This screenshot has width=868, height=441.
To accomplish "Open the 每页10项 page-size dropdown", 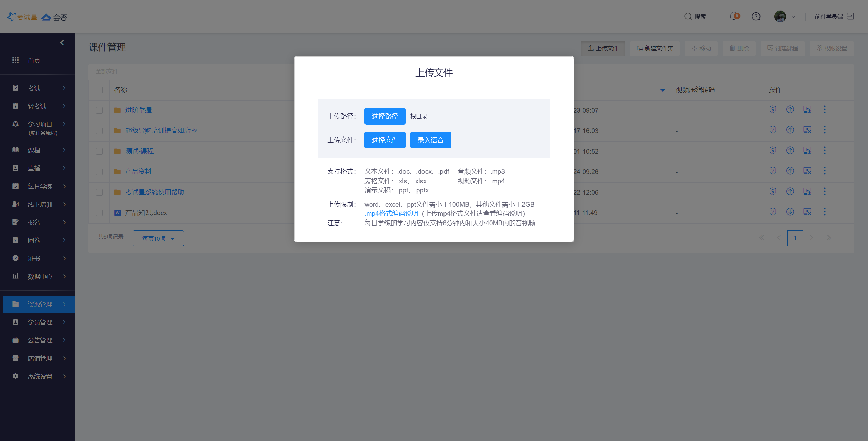I will [158, 238].
